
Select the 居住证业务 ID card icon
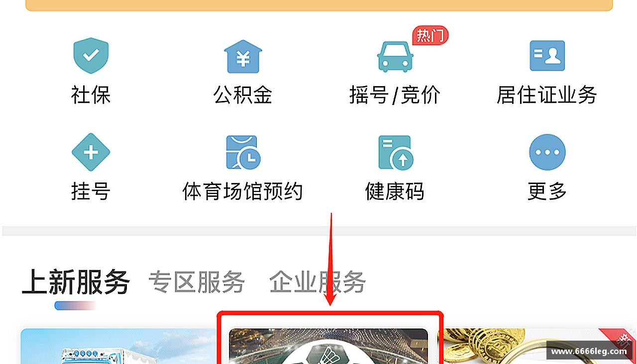547,56
